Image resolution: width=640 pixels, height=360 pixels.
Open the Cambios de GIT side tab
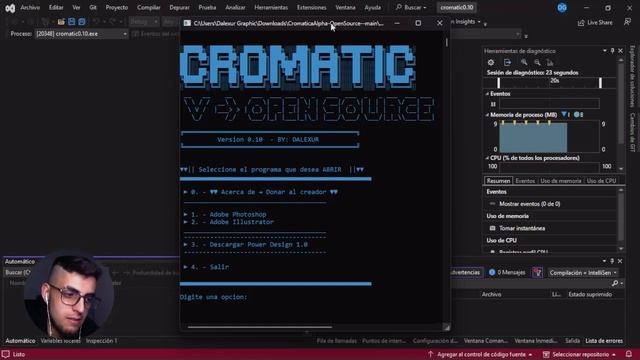pyautogui.click(x=632, y=132)
